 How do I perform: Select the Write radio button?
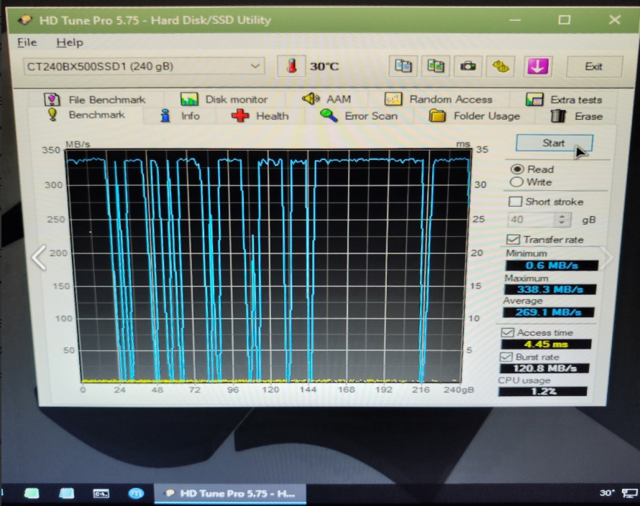pyautogui.click(x=517, y=182)
